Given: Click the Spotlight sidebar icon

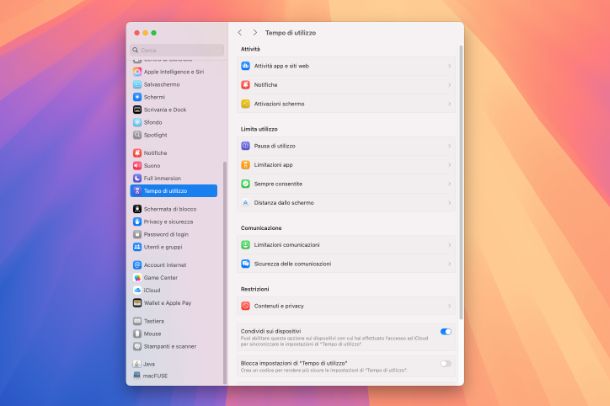Looking at the screenshot, I should click(x=136, y=134).
